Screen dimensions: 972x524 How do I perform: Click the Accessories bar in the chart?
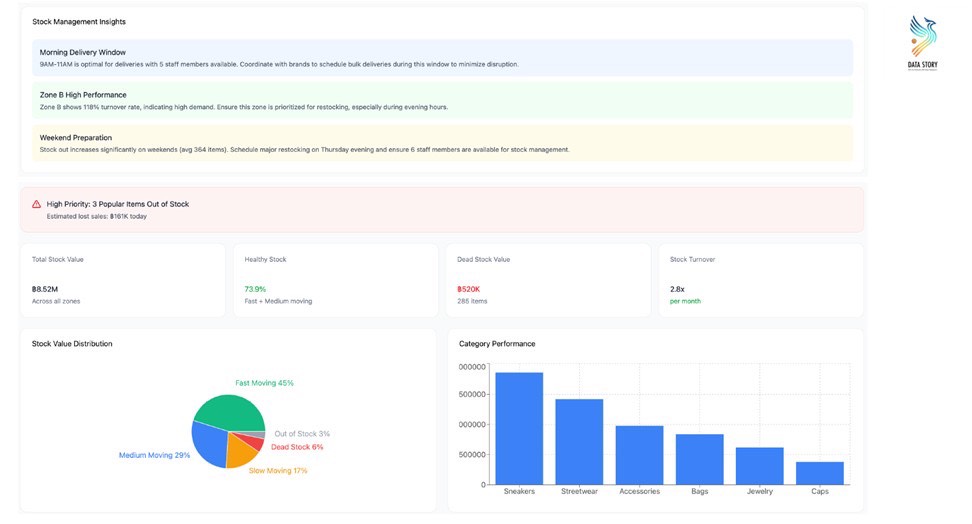tap(639, 455)
